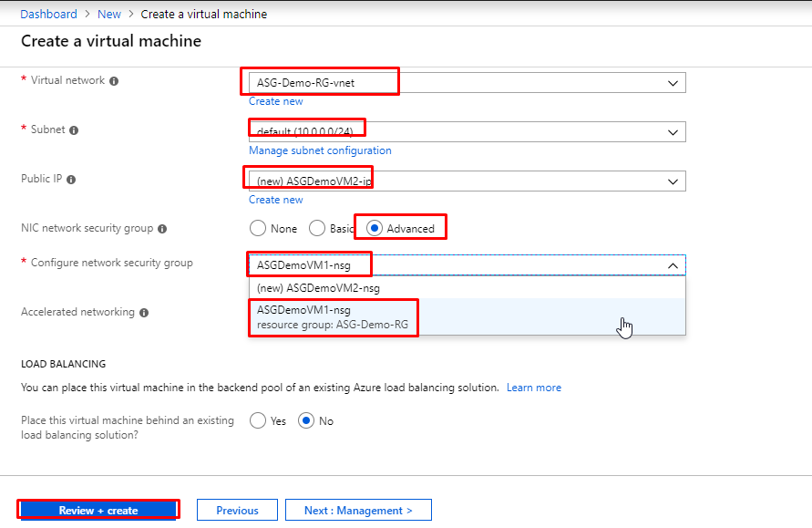
Task: Go to Next : Management step
Action: coord(358,510)
